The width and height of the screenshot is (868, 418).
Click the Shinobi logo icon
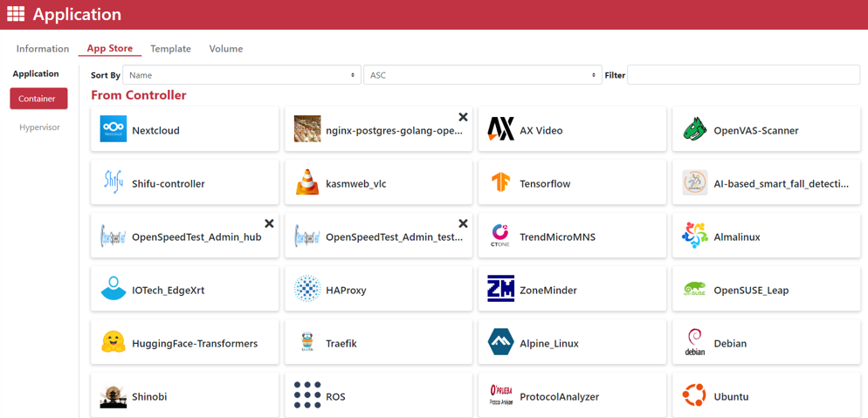[x=114, y=396]
